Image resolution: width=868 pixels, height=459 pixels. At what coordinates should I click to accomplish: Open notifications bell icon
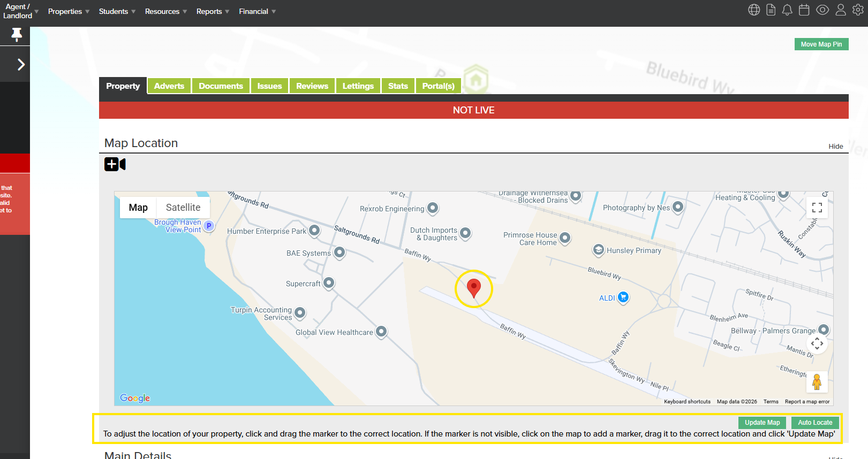(x=787, y=10)
